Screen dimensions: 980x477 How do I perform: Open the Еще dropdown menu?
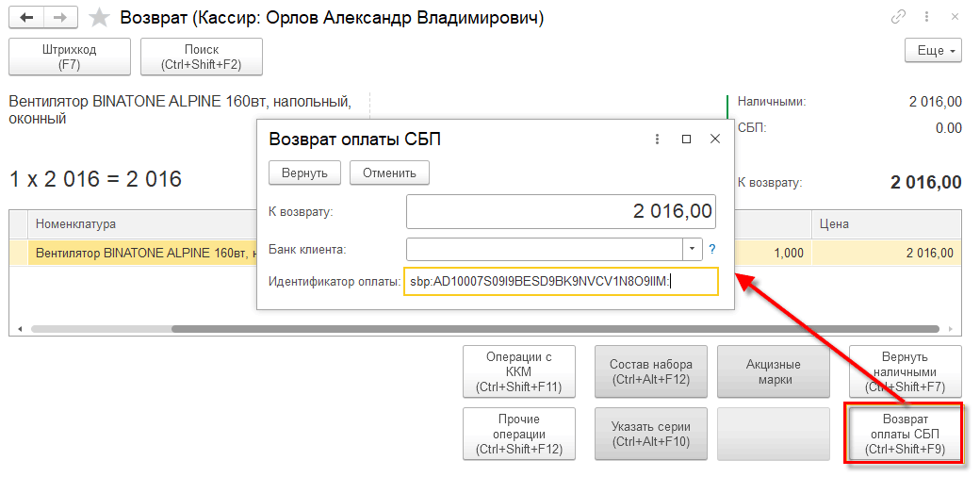coord(933,50)
